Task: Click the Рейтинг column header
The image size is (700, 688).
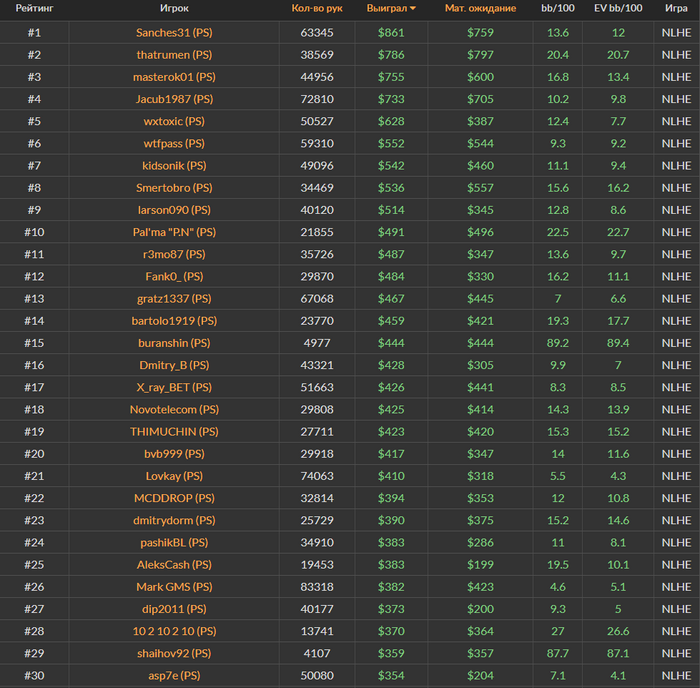Action: click(34, 8)
